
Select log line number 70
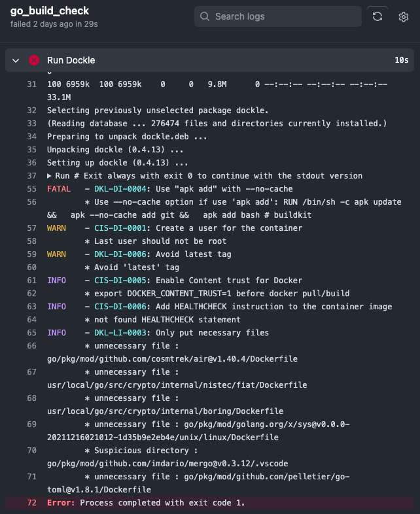32,451
